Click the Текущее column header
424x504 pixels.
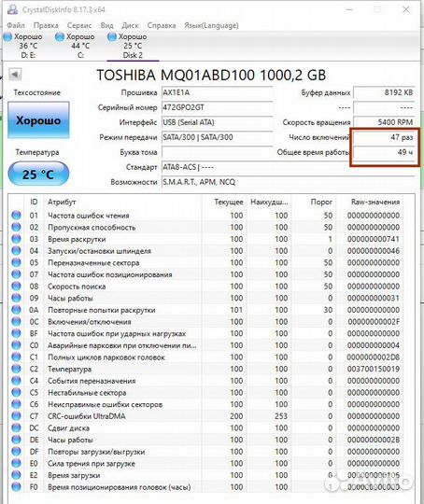[x=224, y=202]
